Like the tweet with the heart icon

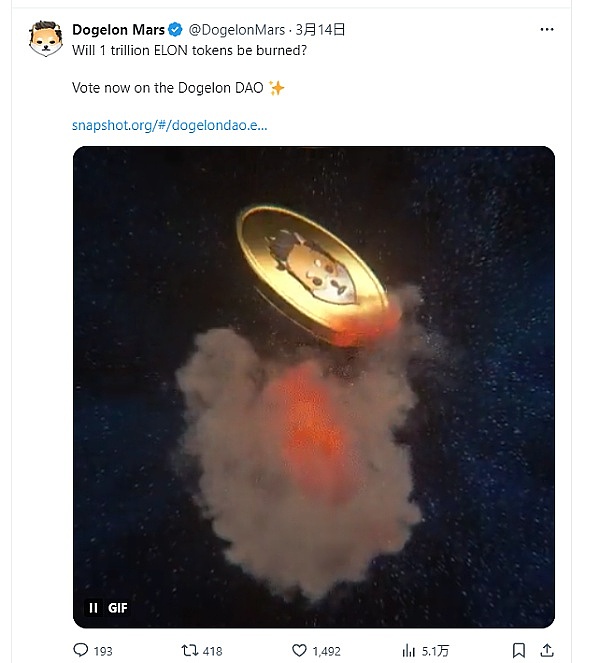click(297, 651)
